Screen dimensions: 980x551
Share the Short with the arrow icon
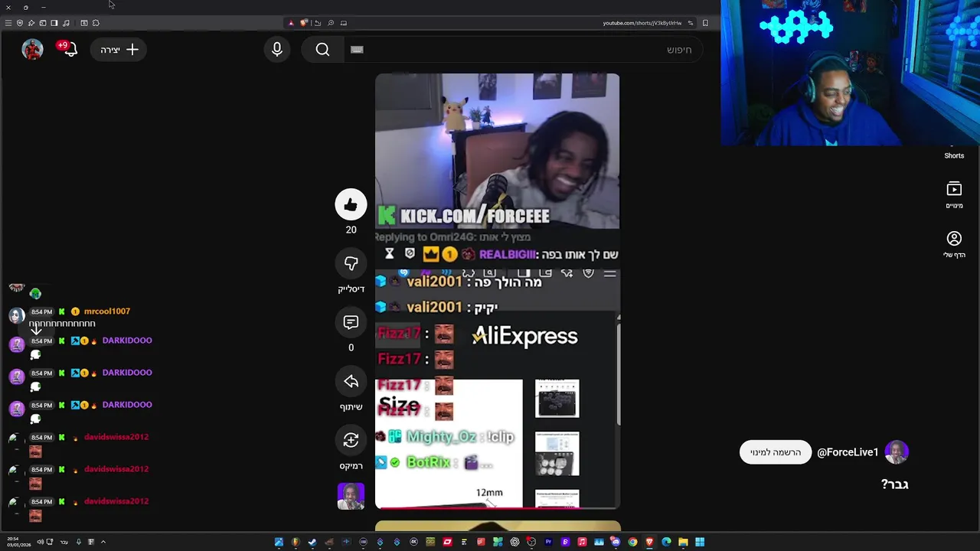pyautogui.click(x=351, y=381)
